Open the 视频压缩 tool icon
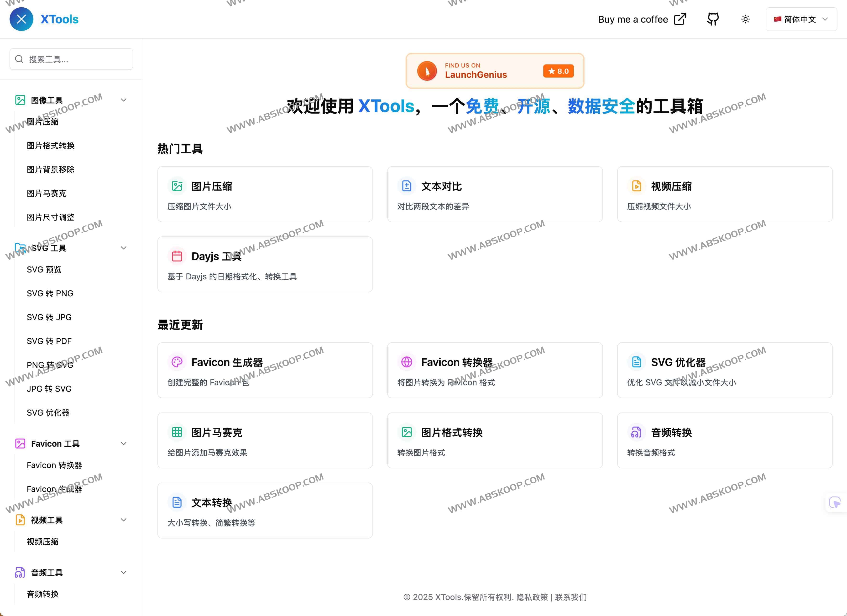Image resolution: width=847 pixels, height=616 pixels. pos(637,186)
